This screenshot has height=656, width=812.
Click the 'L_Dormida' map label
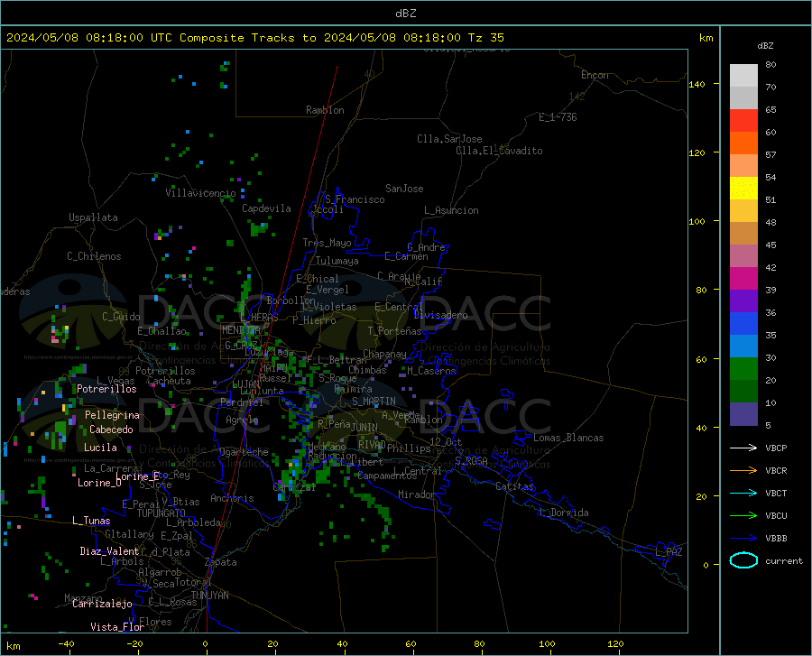(564, 513)
